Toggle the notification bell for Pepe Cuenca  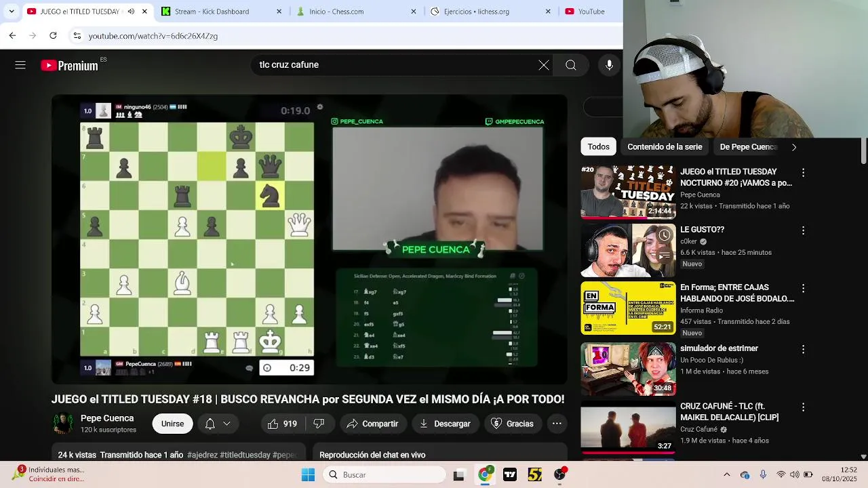[x=210, y=424]
